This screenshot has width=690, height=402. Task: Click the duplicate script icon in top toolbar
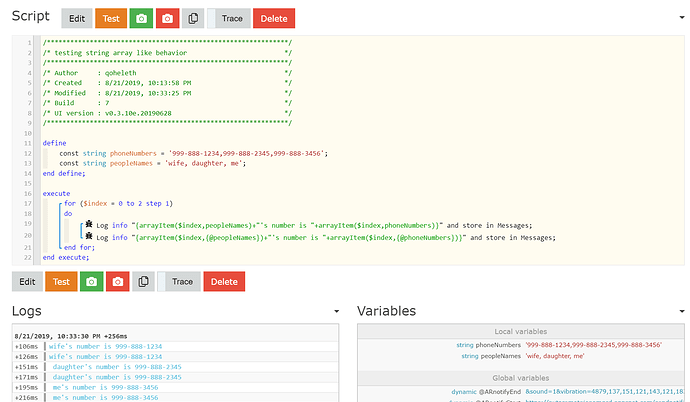click(194, 18)
